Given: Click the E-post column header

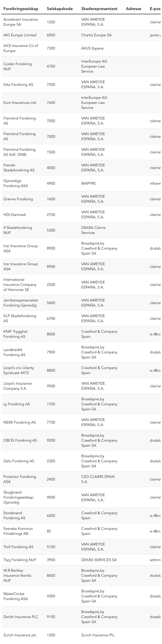Looking at the screenshot, I should [x=155, y=9].
